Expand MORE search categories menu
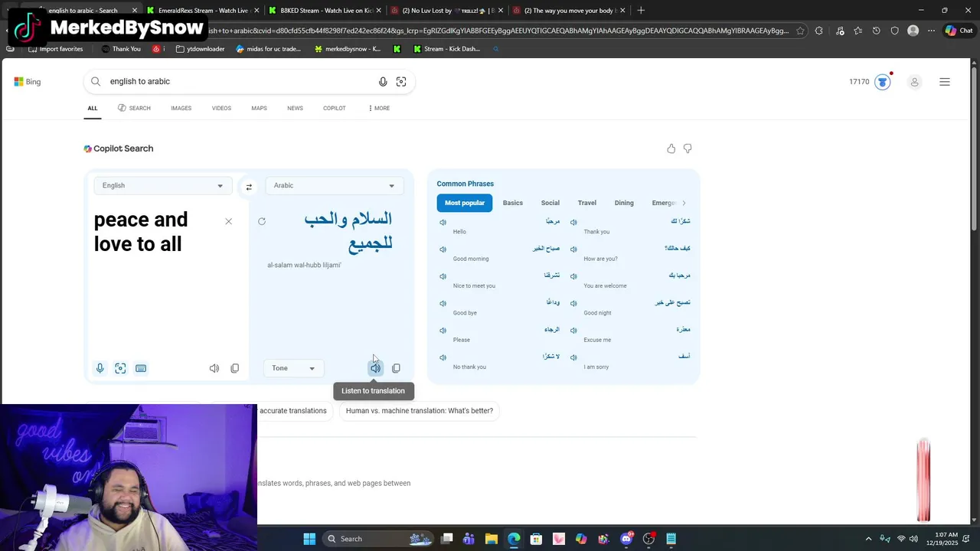Image resolution: width=980 pixels, height=551 pixels. click(378, 108)
